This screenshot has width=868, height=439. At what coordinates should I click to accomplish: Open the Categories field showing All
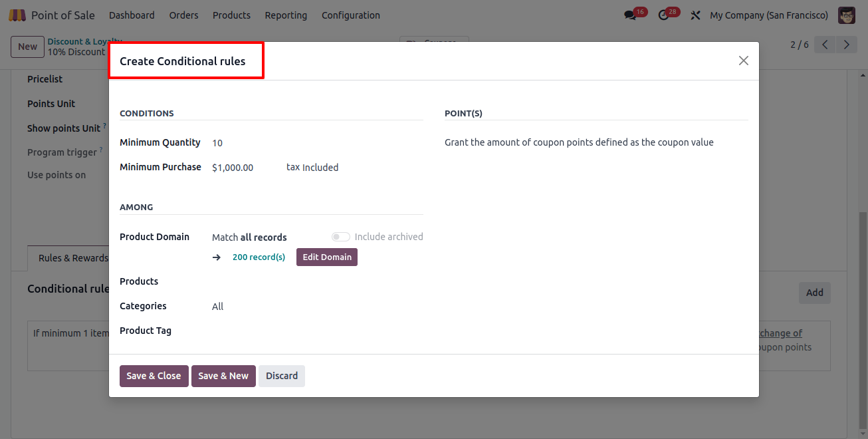pos(318,307)
